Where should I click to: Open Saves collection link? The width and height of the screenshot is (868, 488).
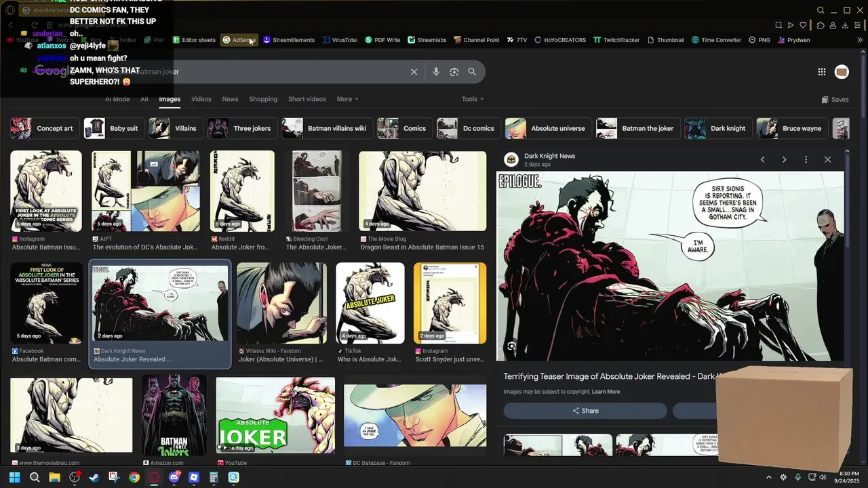pos(835,100)
